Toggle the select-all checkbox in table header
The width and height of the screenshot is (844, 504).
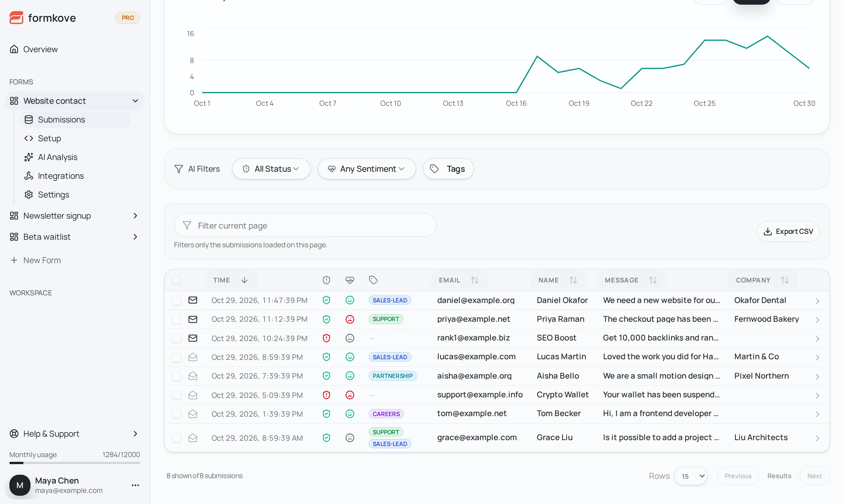tap(176, 280)
